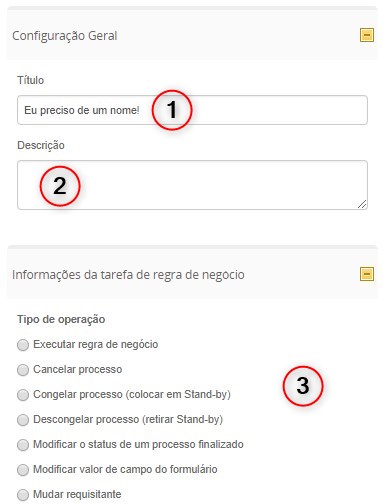The image size is (386, 504).
Task: Select the Mudar requisitante radio button
Action: (23, 495)
